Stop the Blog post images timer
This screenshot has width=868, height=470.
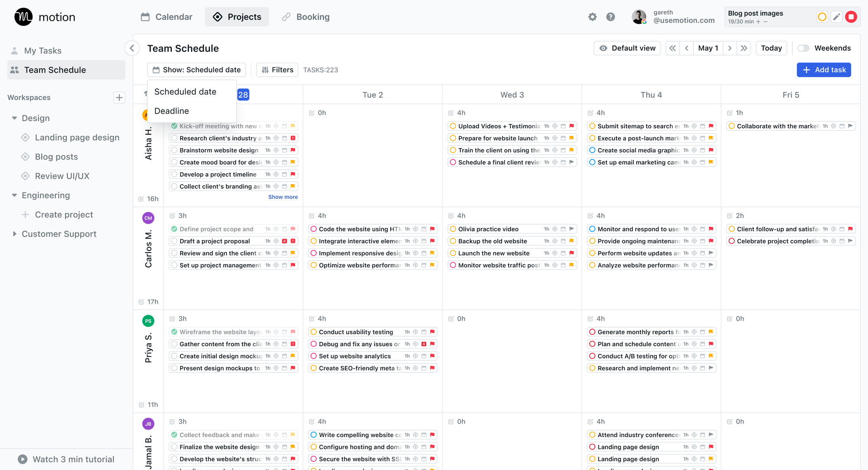(x=851, y=17)
